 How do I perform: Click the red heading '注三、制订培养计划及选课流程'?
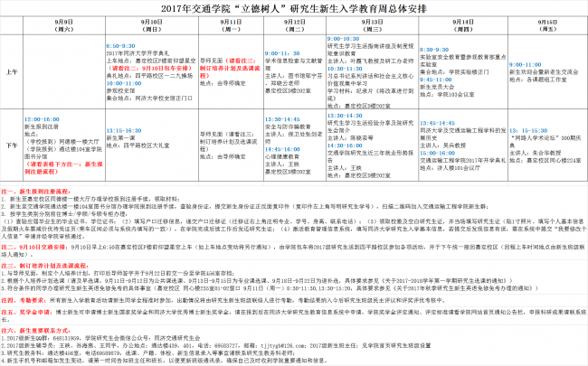(x=44, y=266)
